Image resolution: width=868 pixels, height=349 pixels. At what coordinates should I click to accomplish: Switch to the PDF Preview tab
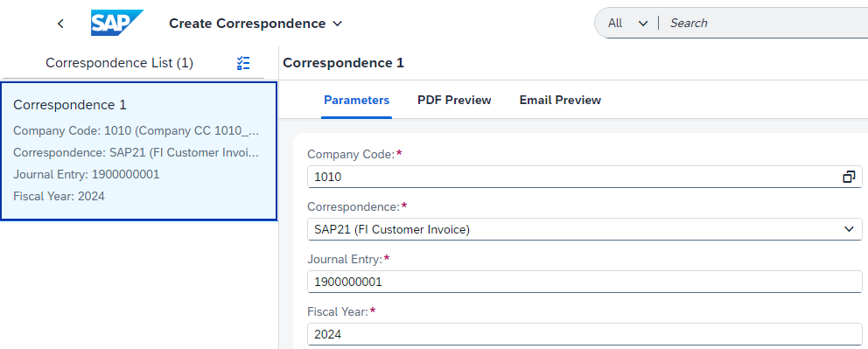pyautogui.click(x=454, y=100)
